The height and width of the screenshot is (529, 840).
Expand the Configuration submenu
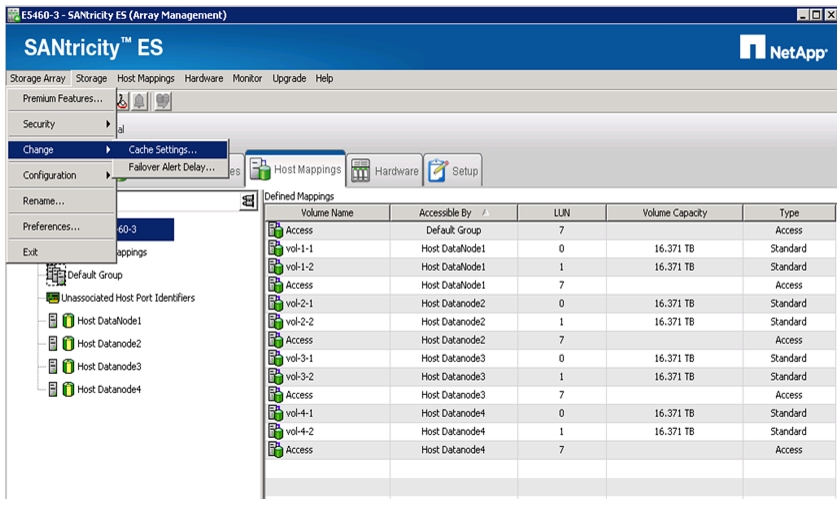click(x=62, y=175)
